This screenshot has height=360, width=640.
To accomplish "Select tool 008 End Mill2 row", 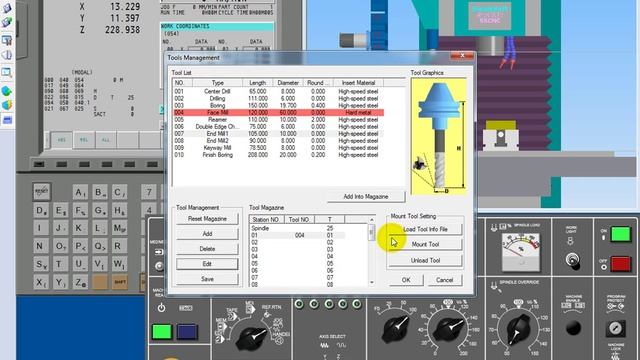I will [278, 141].
